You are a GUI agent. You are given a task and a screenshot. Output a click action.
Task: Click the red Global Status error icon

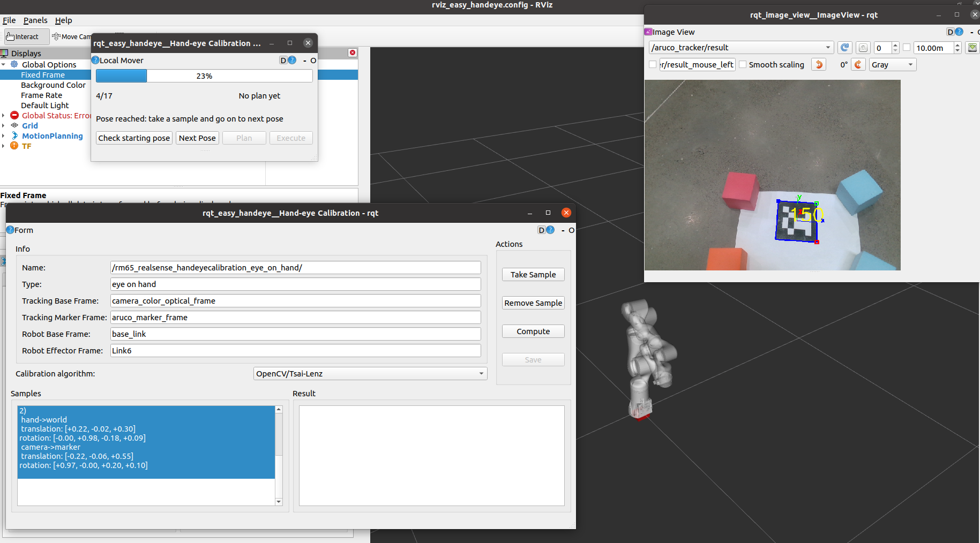14,116
